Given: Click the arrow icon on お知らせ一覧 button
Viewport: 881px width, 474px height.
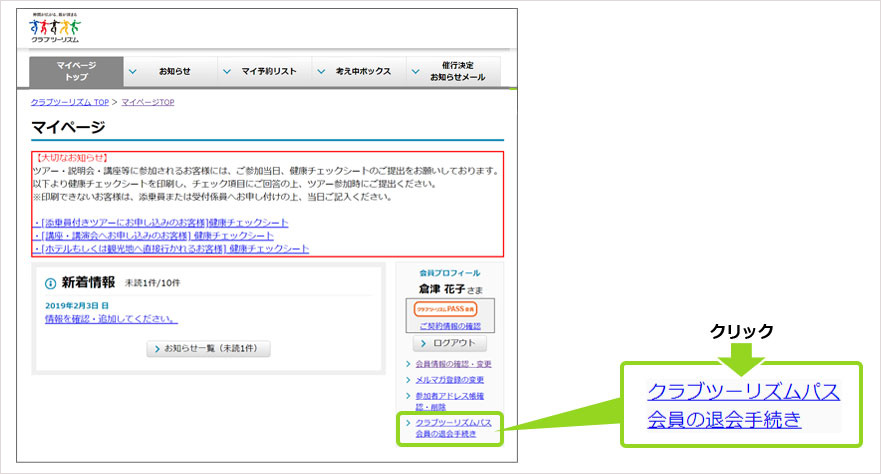Looking at the screenshot, I should [156, 349].
